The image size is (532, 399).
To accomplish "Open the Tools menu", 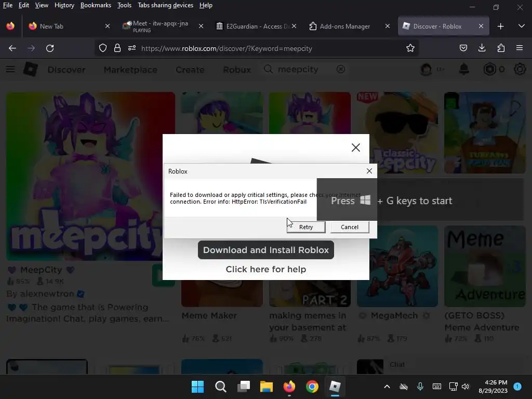I will [124, 5].
